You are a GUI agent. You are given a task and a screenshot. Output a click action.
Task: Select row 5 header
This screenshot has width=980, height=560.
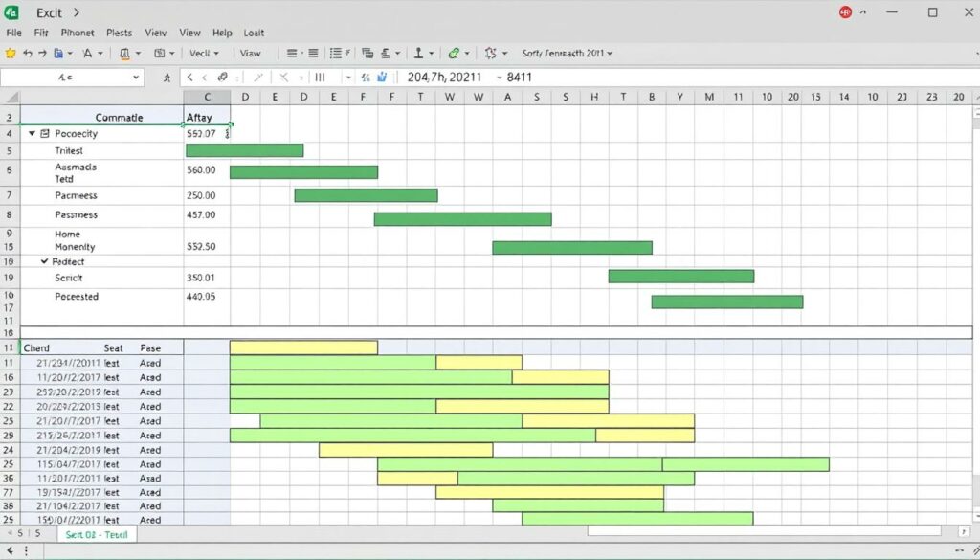(x=10, y=150)
